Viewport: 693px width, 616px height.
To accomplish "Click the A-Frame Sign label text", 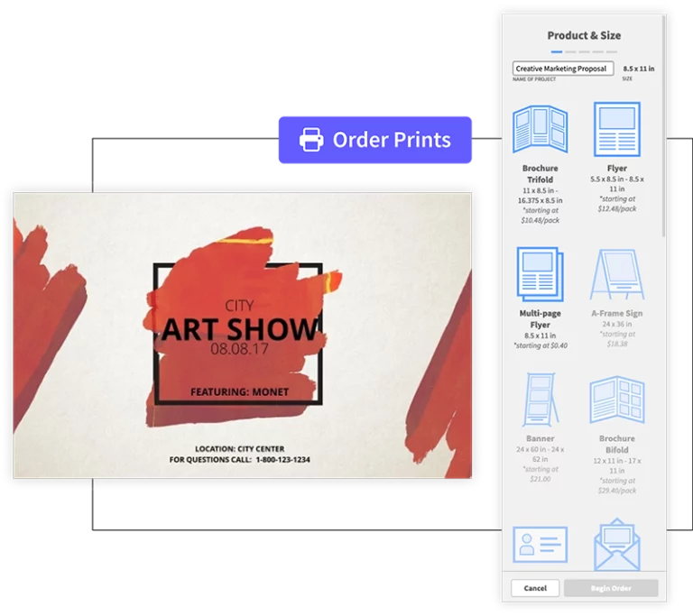I will tap(617, 313).
